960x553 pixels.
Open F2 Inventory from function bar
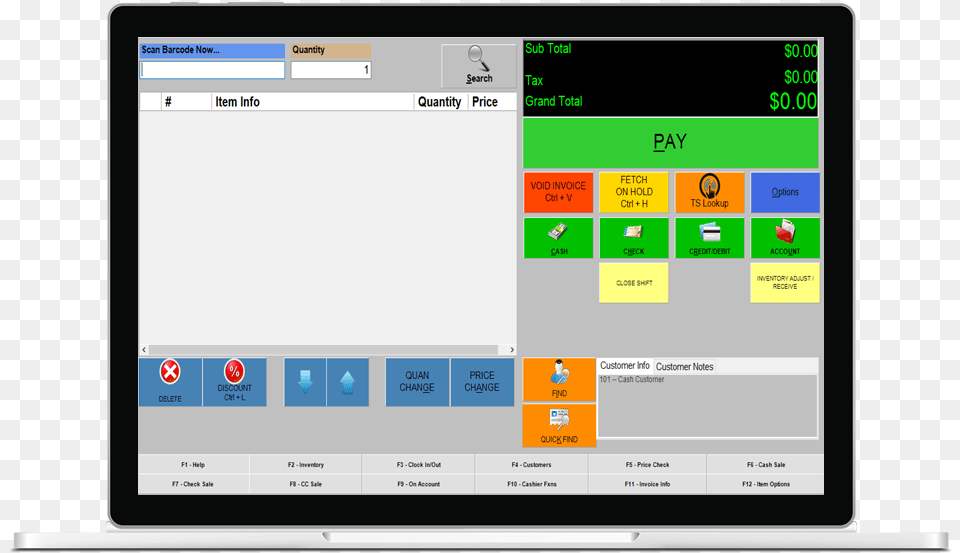(x=306, y=465)
